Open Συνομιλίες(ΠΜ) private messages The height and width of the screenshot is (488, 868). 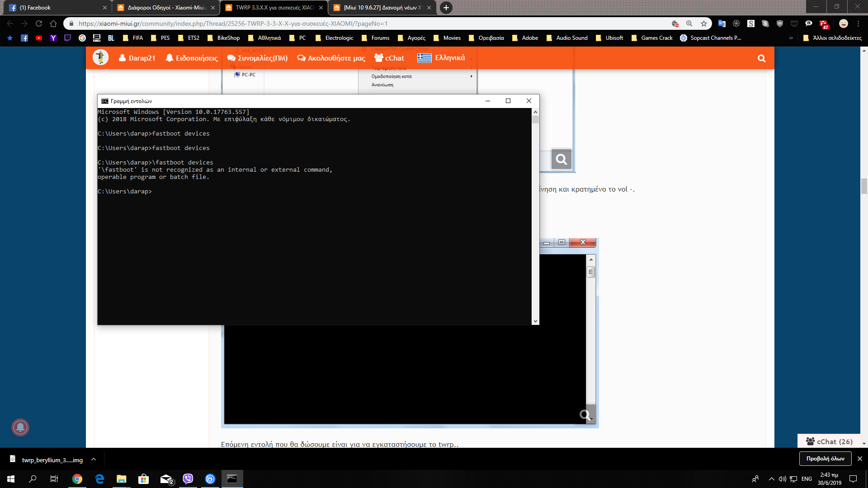(x=257, y=58)
